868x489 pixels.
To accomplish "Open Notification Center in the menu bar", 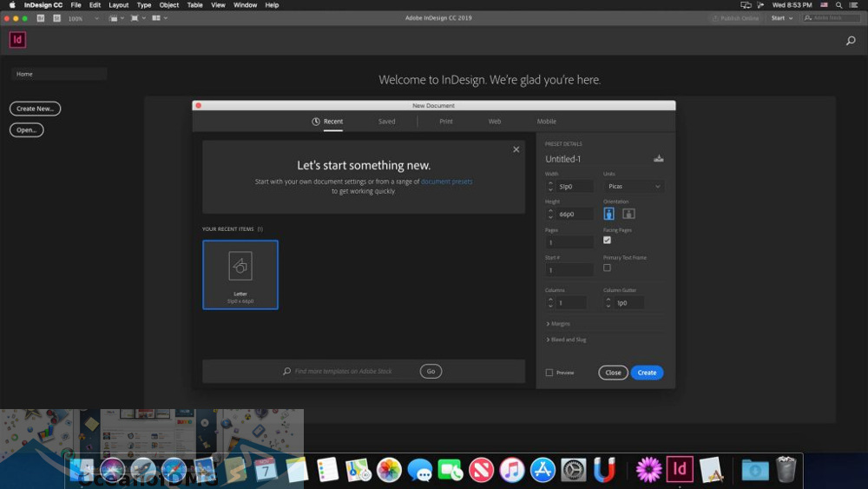I will pos(853,5).
